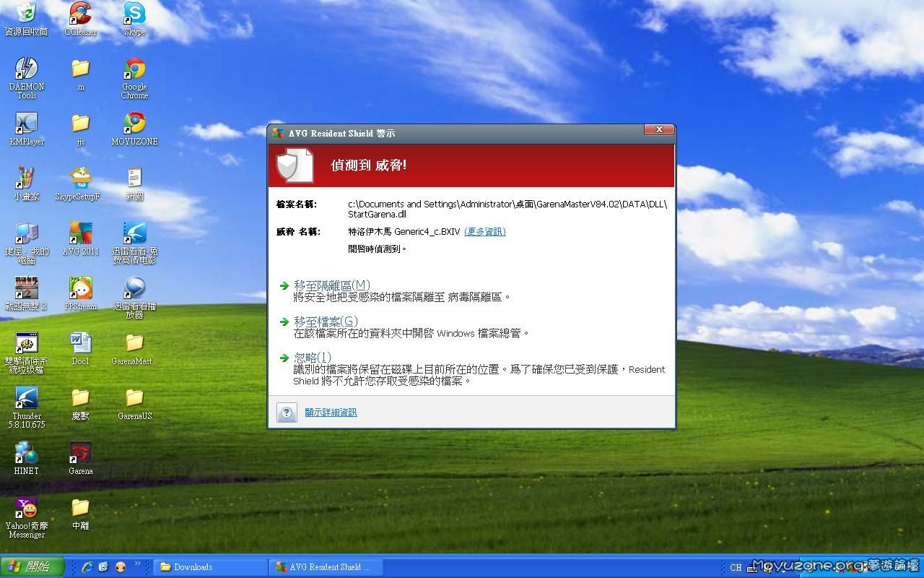Click the help question mark icon in AVG dialog

click(287, 413)
